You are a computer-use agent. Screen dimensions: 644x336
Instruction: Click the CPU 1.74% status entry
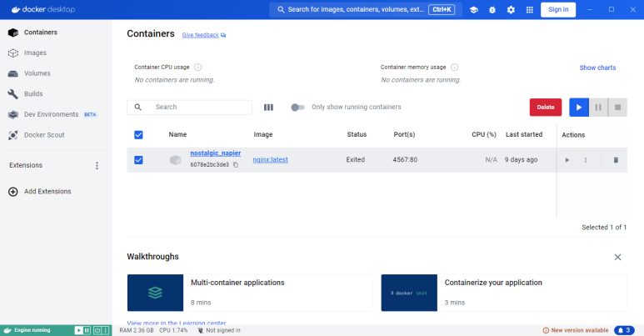click(173, 330)
